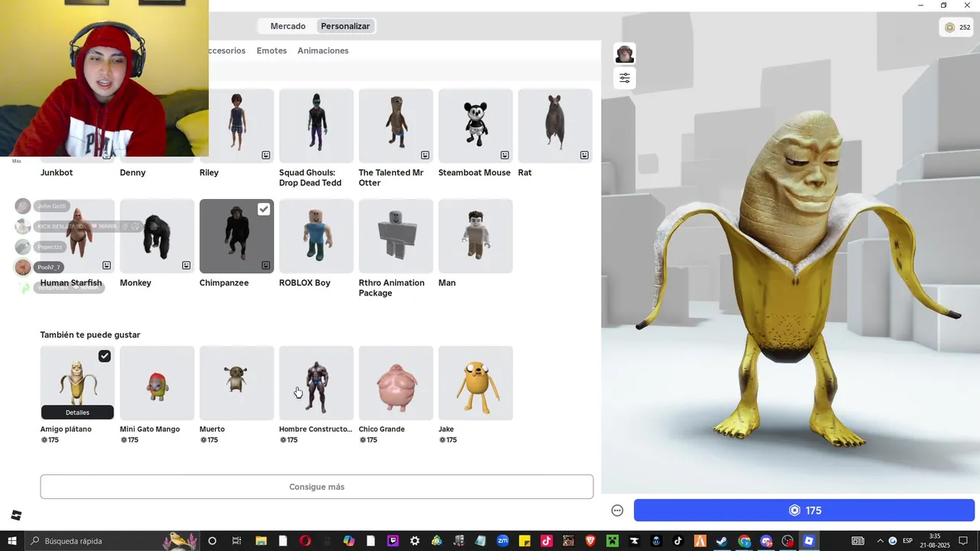The height and width of the screenshot is (551, 980).
Task: Select the ROBLOX Boy thumbnail
Action: 316,236
